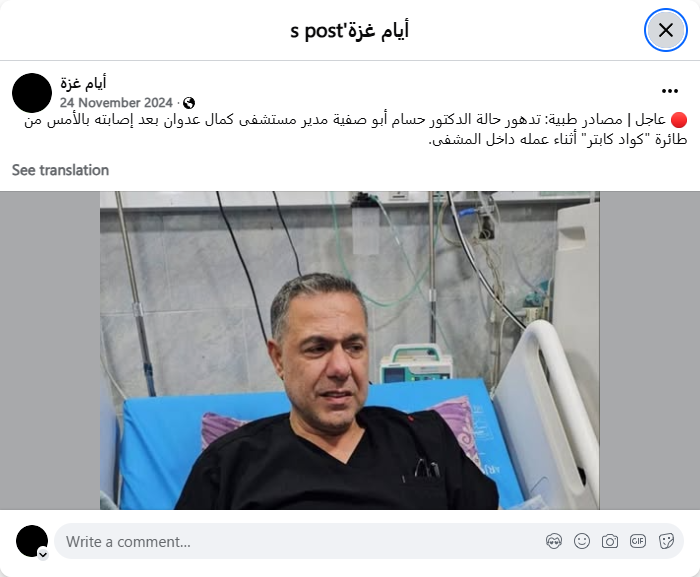The height and width of the screenshot is (577, 700).
Task: Open the أيام غزة page profile picture
Action: click(x=32, y=93)
